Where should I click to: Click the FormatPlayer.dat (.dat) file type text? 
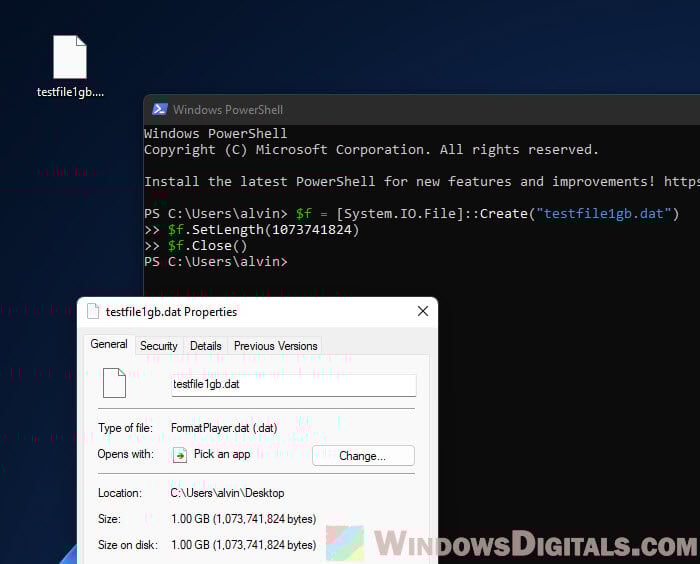pos(224,428)
